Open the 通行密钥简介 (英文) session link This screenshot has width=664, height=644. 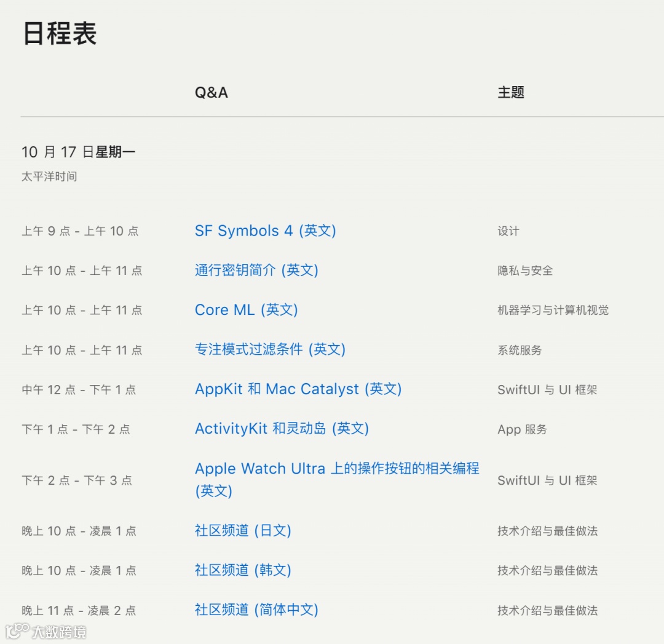tap(256, 270)
